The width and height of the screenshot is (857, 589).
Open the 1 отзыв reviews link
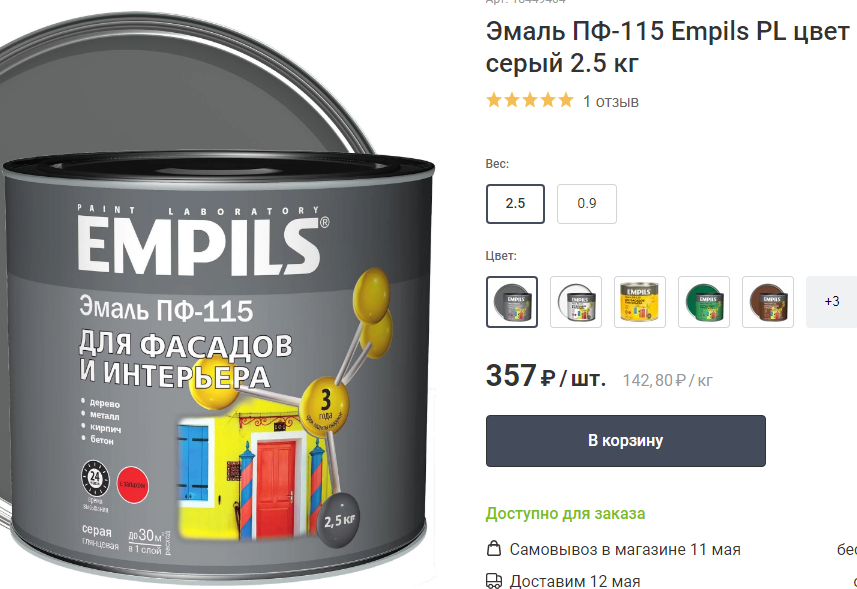click(x=611, y=102)
